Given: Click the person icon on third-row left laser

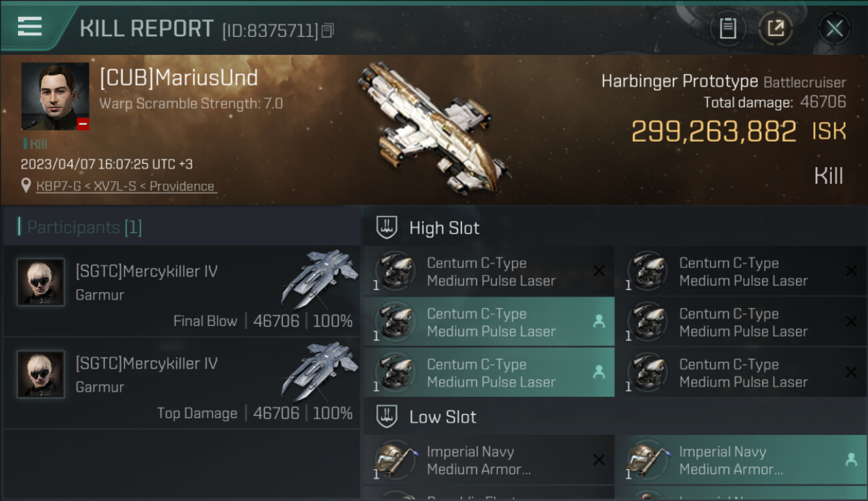Looking at the screenshot, I should pos(599,372).
